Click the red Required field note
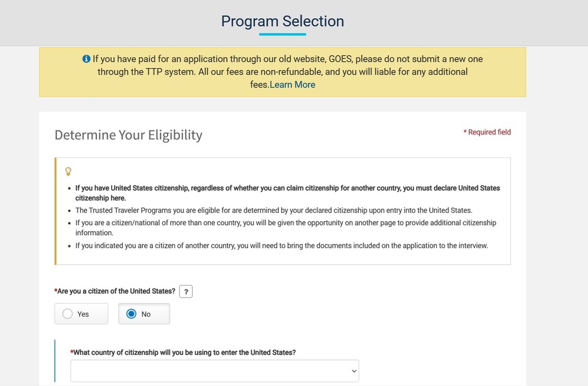The height and width of the screenshot is (386, 588). (487, 132)
